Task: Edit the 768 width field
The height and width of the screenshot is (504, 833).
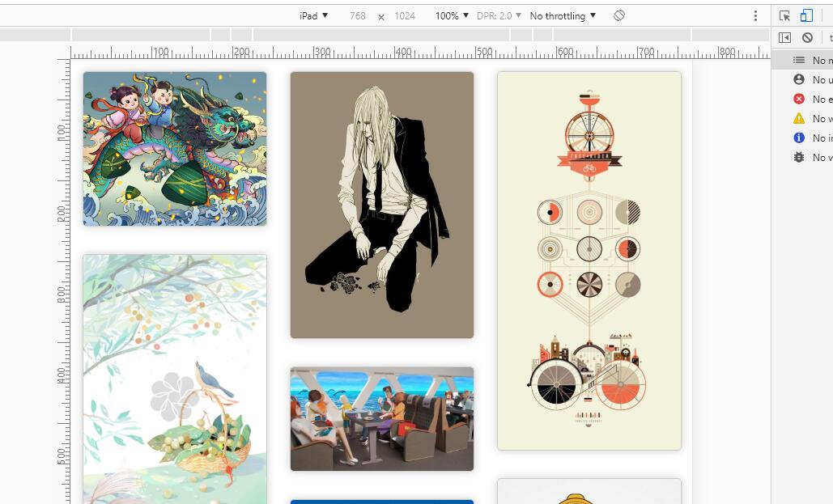Action: 358,16
